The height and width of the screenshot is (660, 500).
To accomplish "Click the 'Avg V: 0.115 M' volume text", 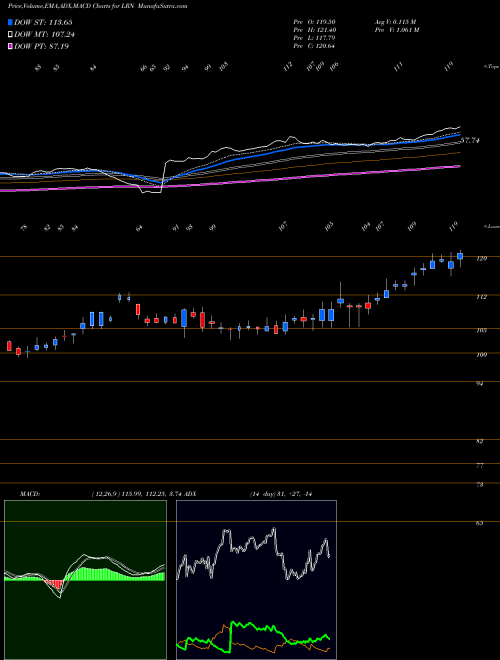I will click(x=395, y=22).
